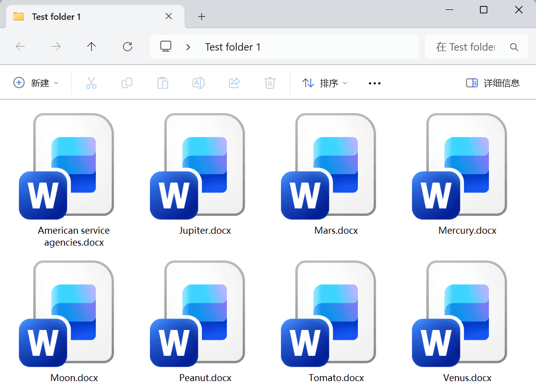Click the Up arrow to go up a folder
Screen dimensions: 536x392
point(92,46)
